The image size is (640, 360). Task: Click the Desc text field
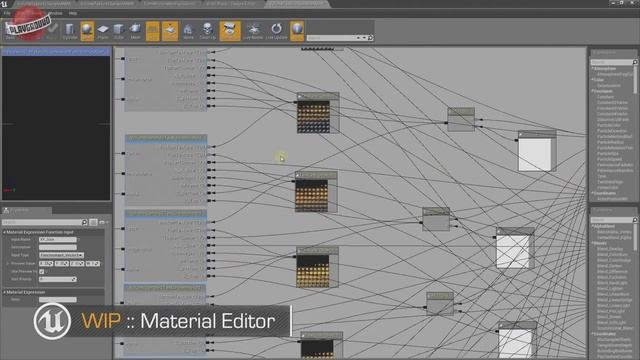point(58,300)
